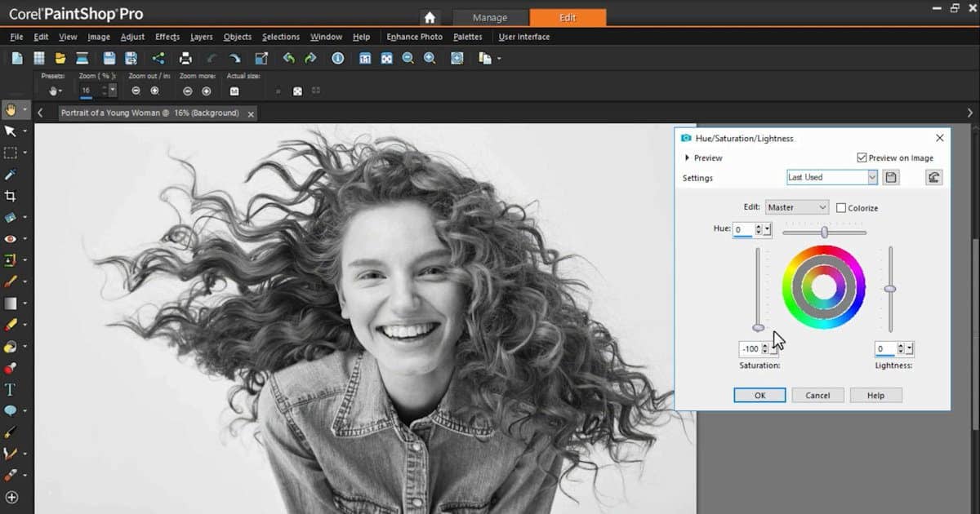Open the New Image icon
The image size is (980, 514).
click(17, 58)
